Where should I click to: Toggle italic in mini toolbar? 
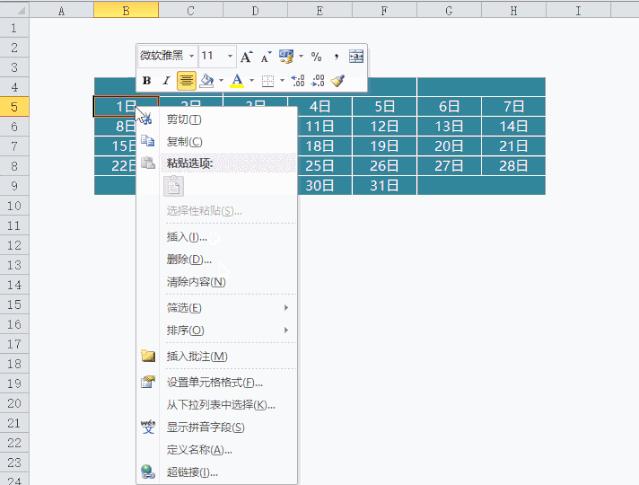[166, 81]
